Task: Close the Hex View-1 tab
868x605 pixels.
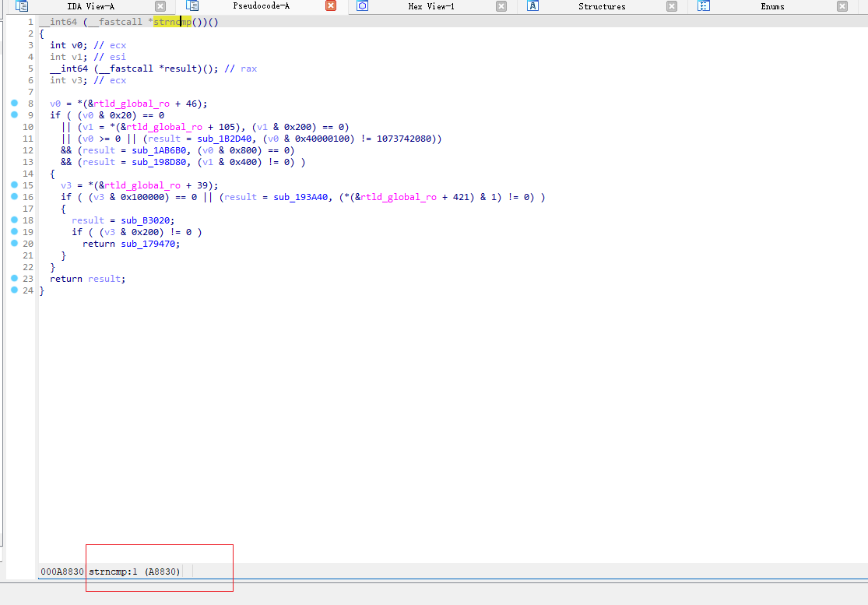Action: [501, 6]
